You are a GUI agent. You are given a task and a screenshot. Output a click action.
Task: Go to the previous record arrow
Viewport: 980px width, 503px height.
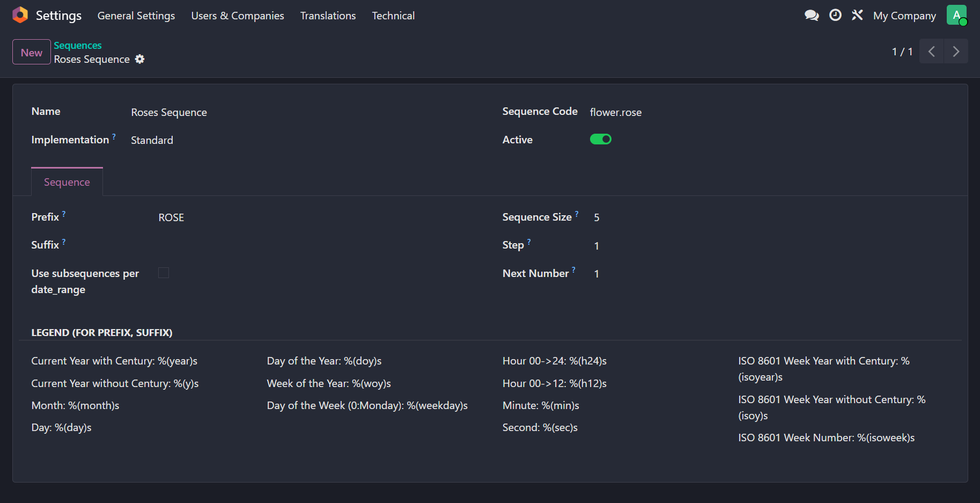[x=932, y=52]
